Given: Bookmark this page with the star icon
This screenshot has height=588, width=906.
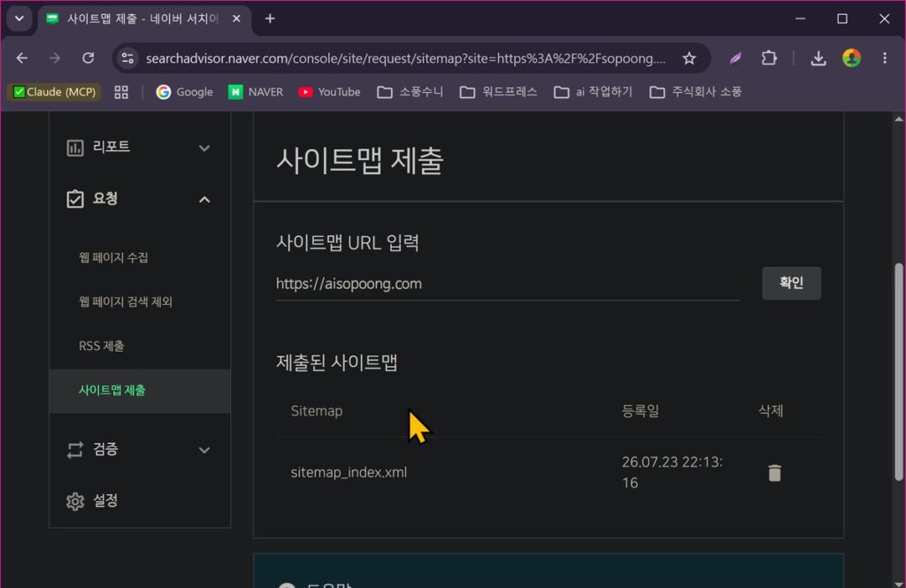Looking at the screenshot, I should (x=688, y=57).
